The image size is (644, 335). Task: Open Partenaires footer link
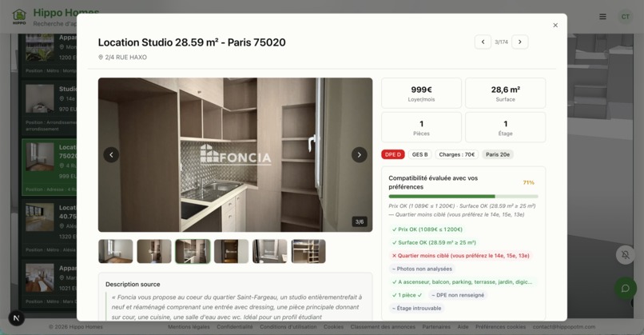[x=436, y=327]
